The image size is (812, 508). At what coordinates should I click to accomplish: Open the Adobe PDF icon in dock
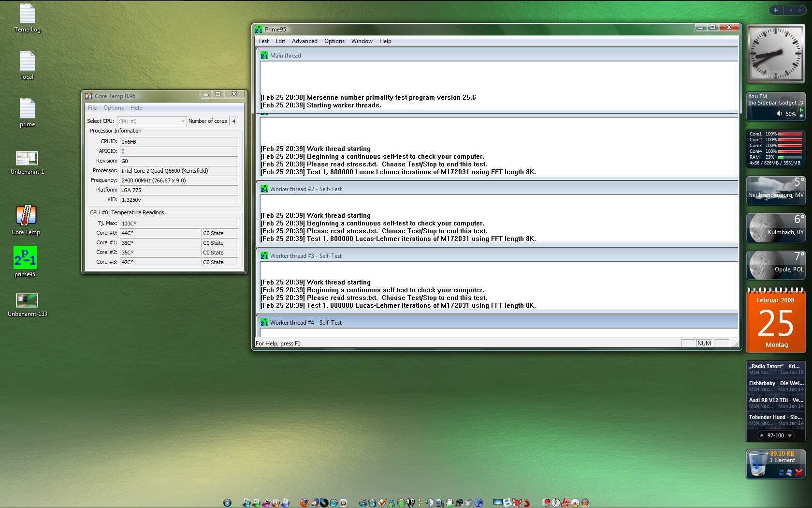coord(565,503)
